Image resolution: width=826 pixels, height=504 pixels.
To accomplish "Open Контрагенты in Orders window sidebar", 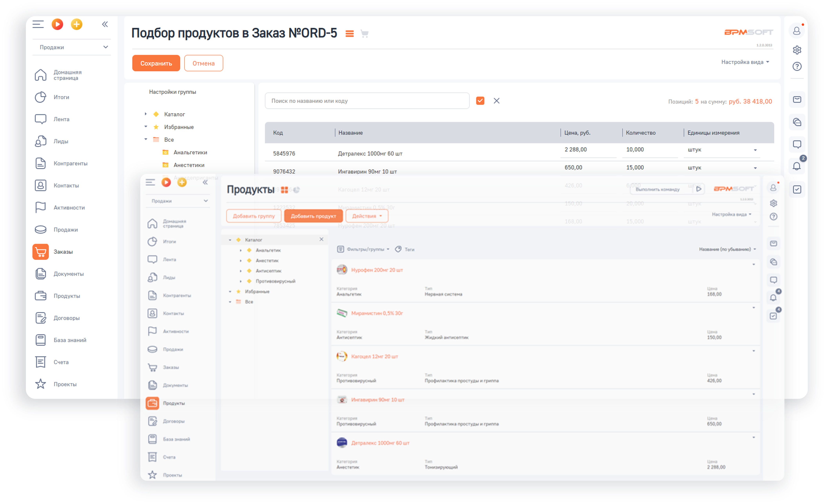I will 70,163.
